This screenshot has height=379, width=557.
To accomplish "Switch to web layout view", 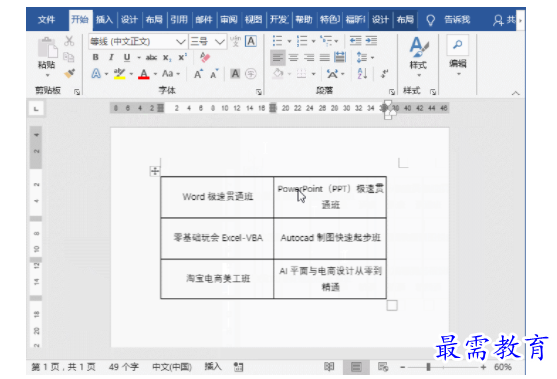I will click(383, 367).
